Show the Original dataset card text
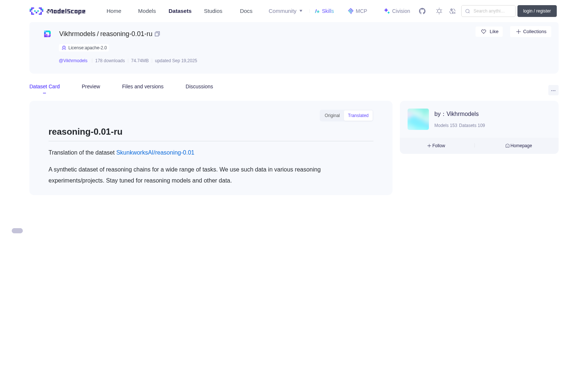Screen dimensions: 588x368 click(x=332, y=116)
